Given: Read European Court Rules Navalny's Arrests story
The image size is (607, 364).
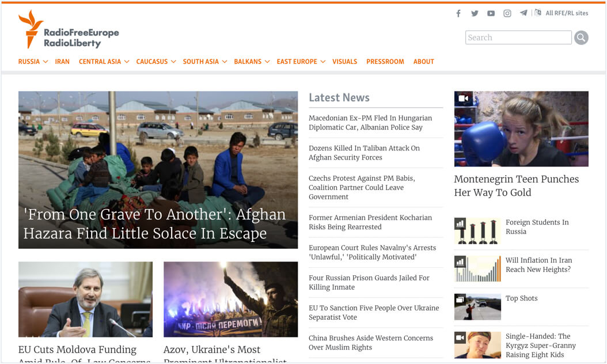Looking at the screenshot, I should pos(372,252).
